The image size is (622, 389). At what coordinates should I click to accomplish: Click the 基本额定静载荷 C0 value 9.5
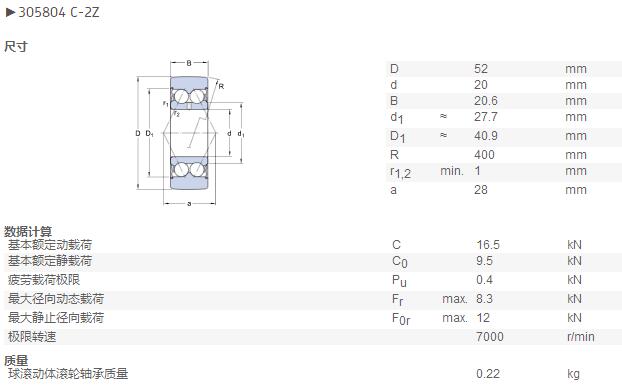pyautogui.click(x=484, y=261)
